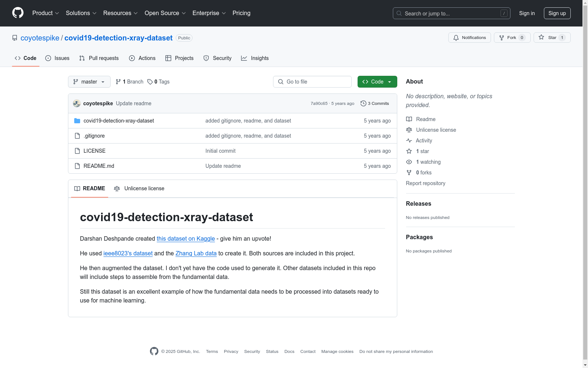This screenshot has width=588, height=368.
Task: View the 1 watching link
Action: click(423, 162)
